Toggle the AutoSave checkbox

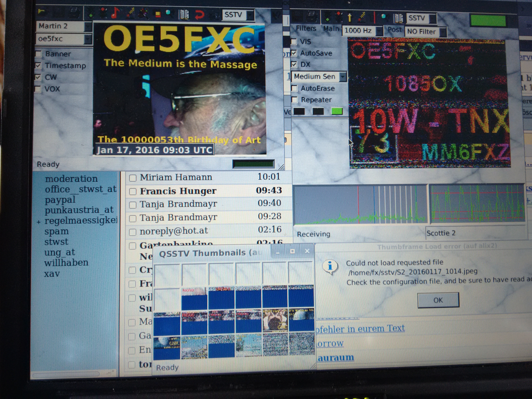pos(294,53)
